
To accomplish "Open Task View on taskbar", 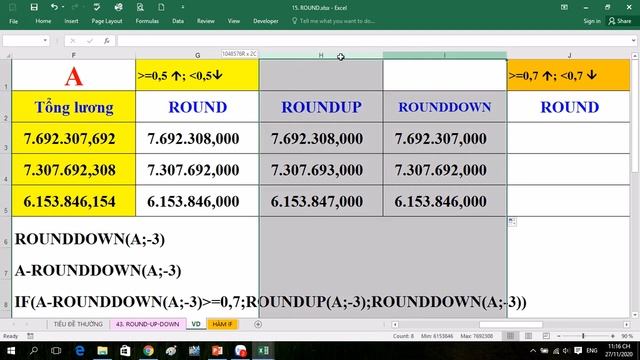I will tap(56, 351).
